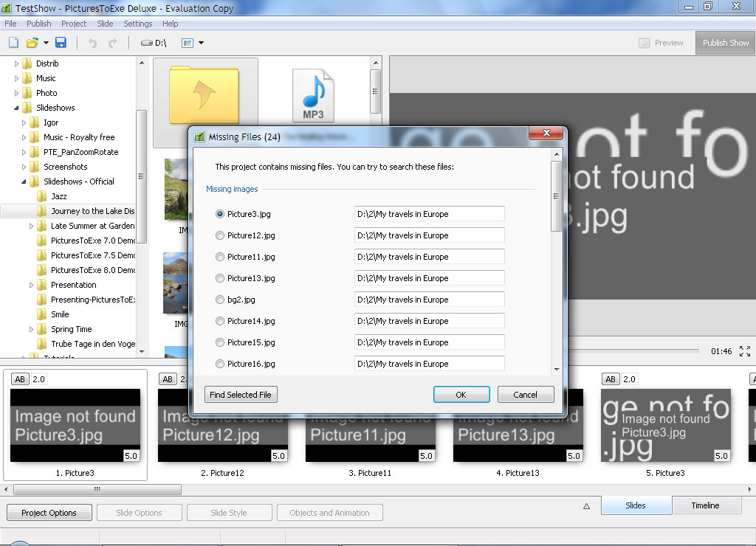This screenshot has width=756, height=546.
Task: Select Picture13.jpg radio button
Action: [220, 278]
